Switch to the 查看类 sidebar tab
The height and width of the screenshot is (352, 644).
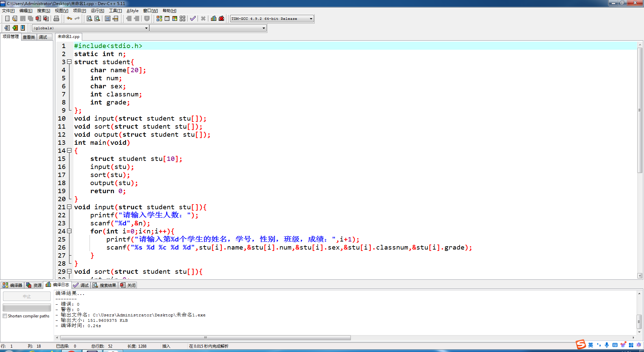[29, 37]
